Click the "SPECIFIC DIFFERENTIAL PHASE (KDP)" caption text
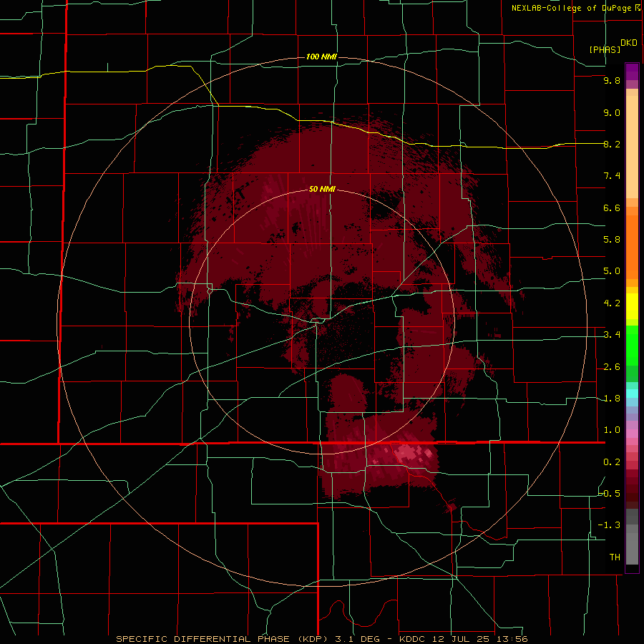The image size is (644, 644). point(223,639)
